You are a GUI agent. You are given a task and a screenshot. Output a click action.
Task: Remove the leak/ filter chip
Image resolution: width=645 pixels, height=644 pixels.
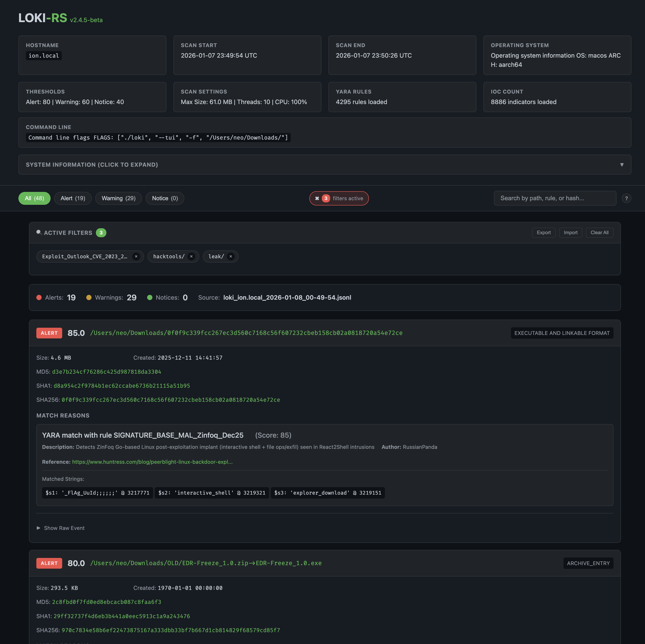click(x=230, y=256)
